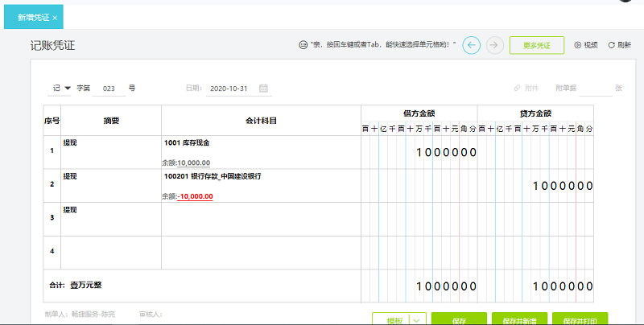Click the 摘要 column header

point(111,121)
